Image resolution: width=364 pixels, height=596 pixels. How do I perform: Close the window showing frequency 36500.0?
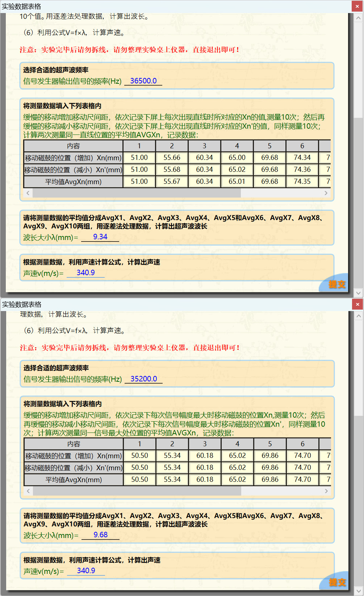[357, 6]
